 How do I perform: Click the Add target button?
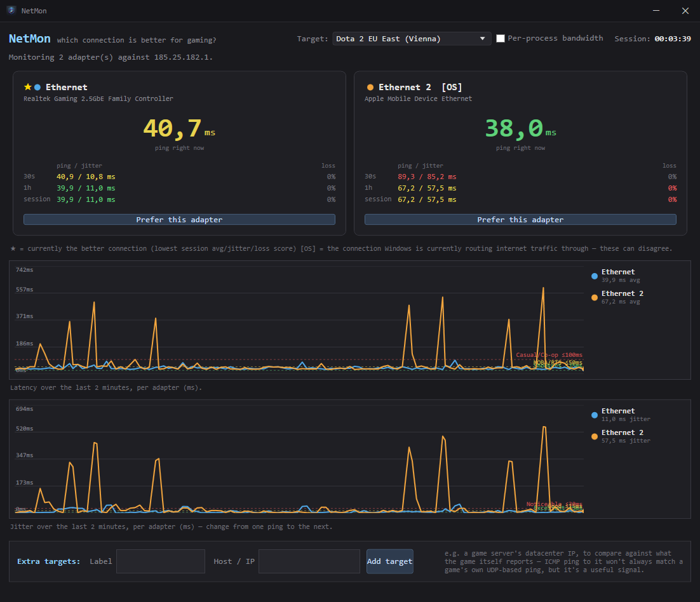(390, 561)
